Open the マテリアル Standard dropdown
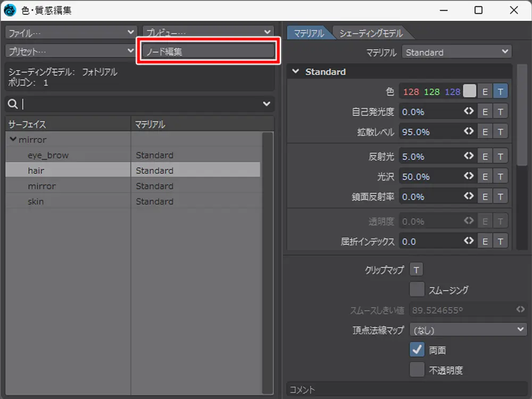532x399 pixels. click(x=456, y=52)
